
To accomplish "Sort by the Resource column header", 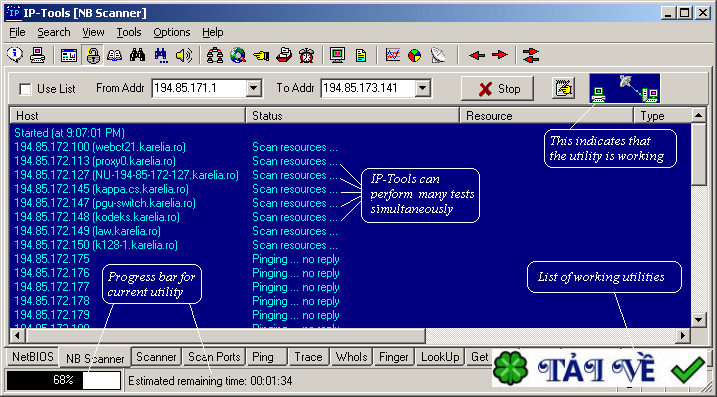I will pos(546,116).
